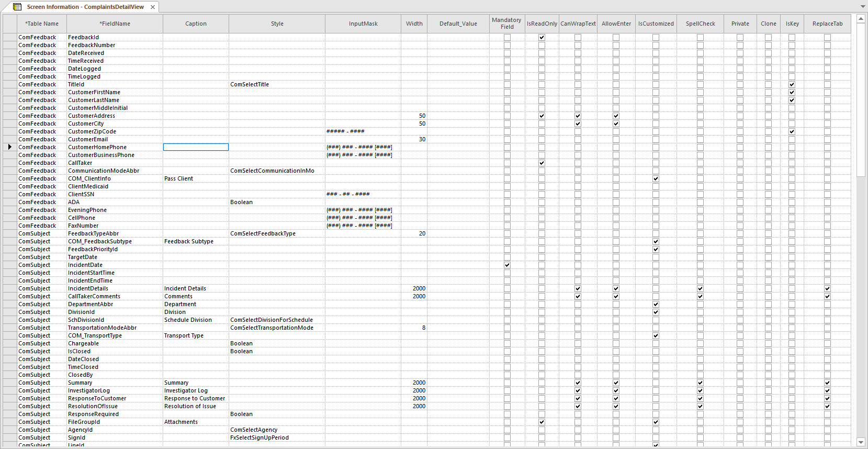Toggle IsCustomized checkbox for COM_ClientInfo row
Viewport: 868px width, 449px height.
(656, 178)
